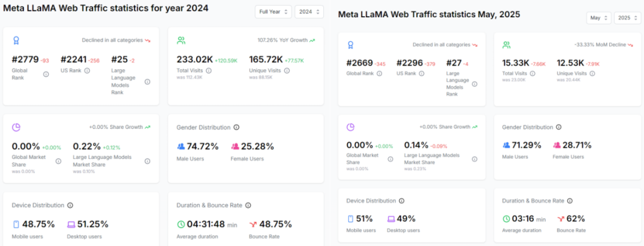The height and width of the screenshot is (246, 644).
Task: Open the Full Year period dropdown
Action: [273, 12]
